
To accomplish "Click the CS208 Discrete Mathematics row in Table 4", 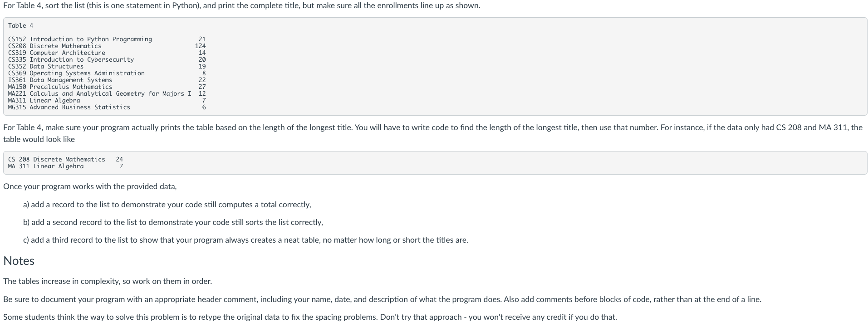I will (x=55, y=46).
